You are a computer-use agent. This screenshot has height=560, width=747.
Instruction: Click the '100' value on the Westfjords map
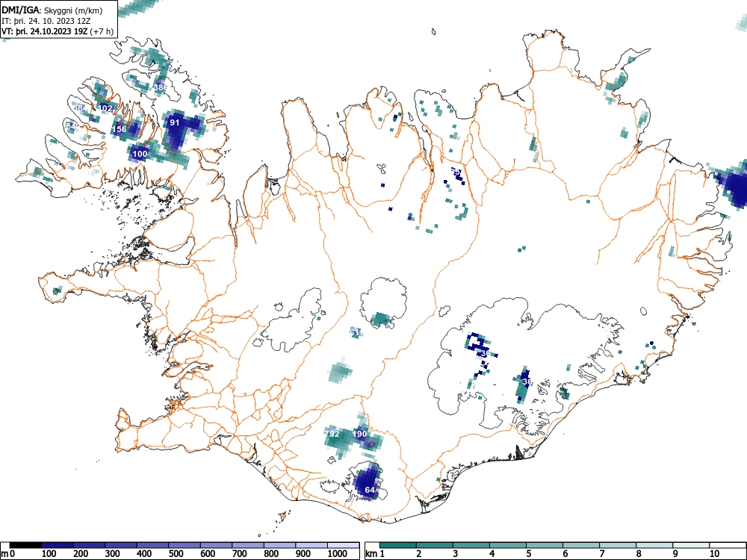[x=140, y=154]
